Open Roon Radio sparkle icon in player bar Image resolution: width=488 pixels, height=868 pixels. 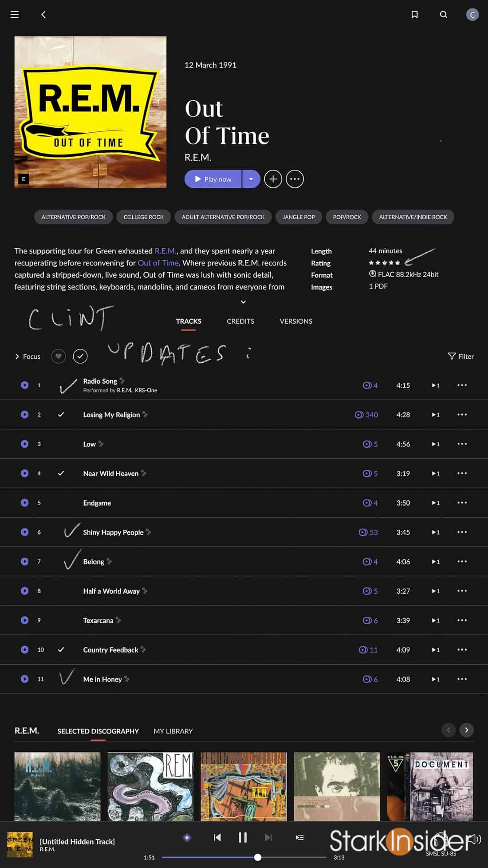[187, 837]
